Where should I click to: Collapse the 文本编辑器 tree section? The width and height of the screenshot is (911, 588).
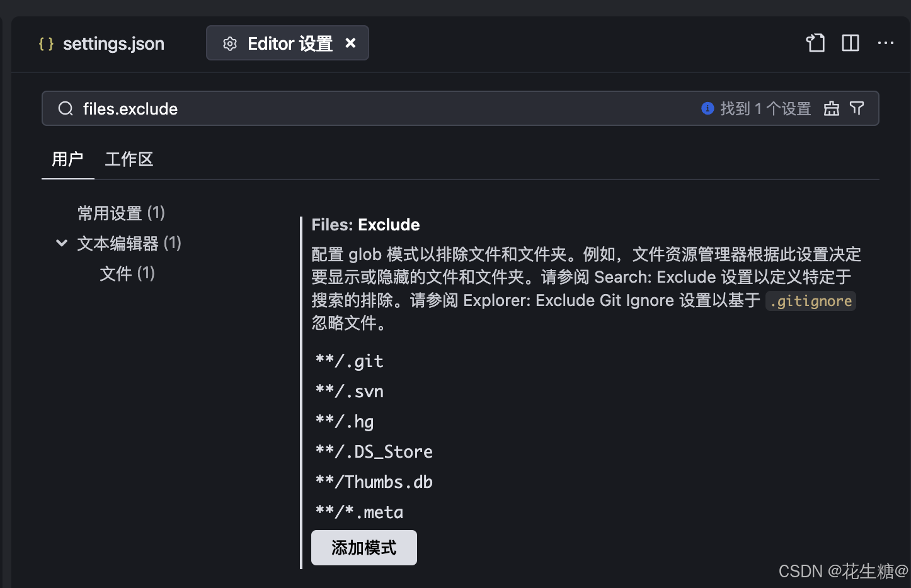coord(61,243)
